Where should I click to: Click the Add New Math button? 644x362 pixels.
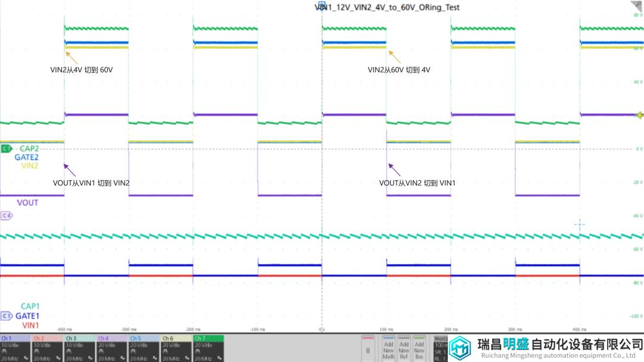pos(389,348)
